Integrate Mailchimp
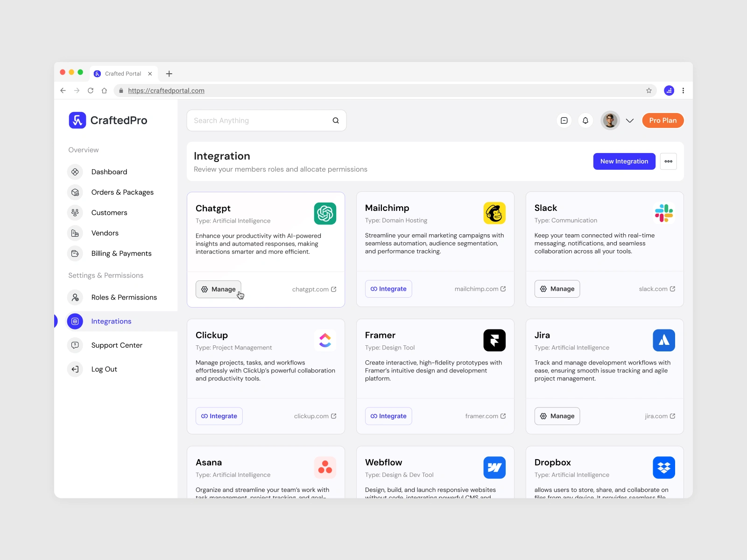The height and width of the screenshot is (560, 747). pyautogui.click(x=388, y=289)
